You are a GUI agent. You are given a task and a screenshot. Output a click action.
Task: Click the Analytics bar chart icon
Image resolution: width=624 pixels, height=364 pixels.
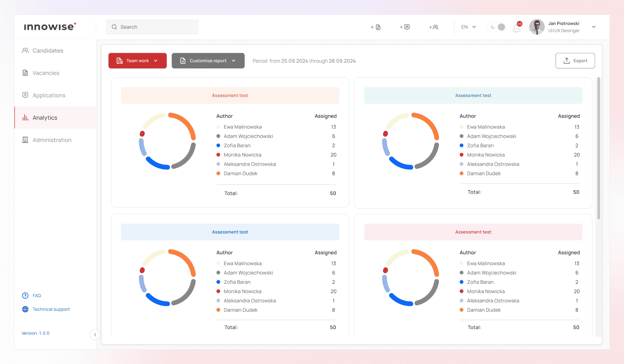tap(25, 117)
